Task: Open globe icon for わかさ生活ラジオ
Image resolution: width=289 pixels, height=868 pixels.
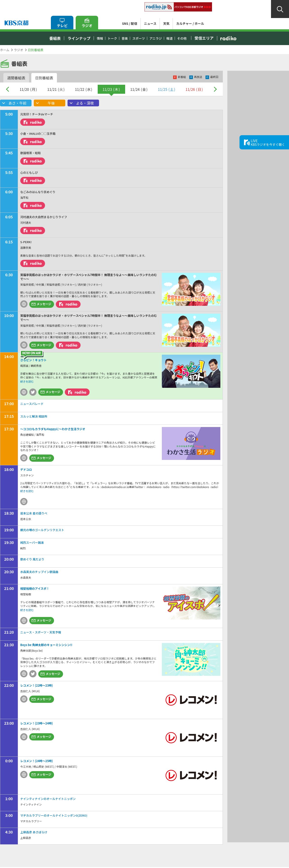Action: tap(24, 458)
